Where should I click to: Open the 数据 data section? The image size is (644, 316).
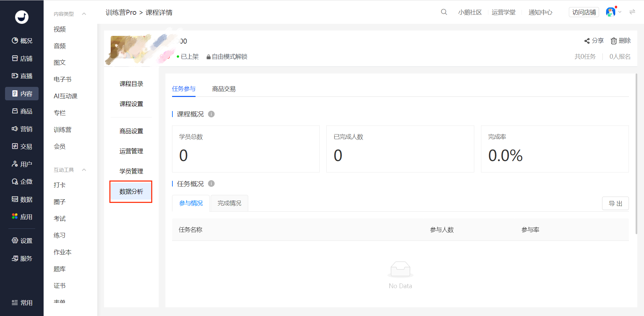pos(22,199)
